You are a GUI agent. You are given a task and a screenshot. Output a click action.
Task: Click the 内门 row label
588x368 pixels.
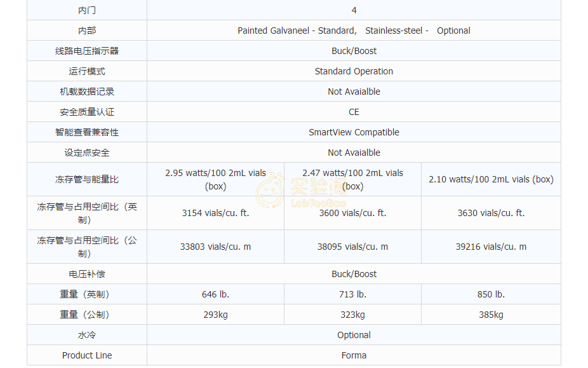click(87, 10)
